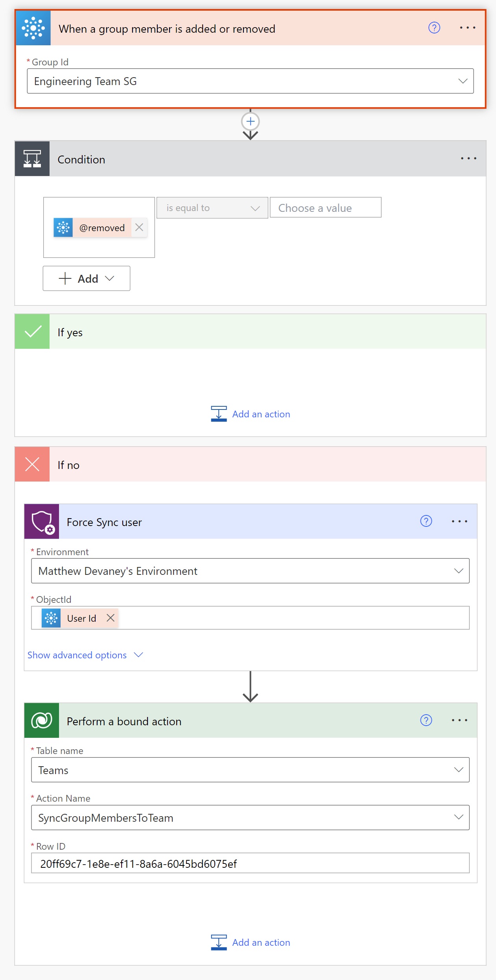496x980 pixels.
Task: Open the Add condition row dropdown
Action: (x=87, y=278)
